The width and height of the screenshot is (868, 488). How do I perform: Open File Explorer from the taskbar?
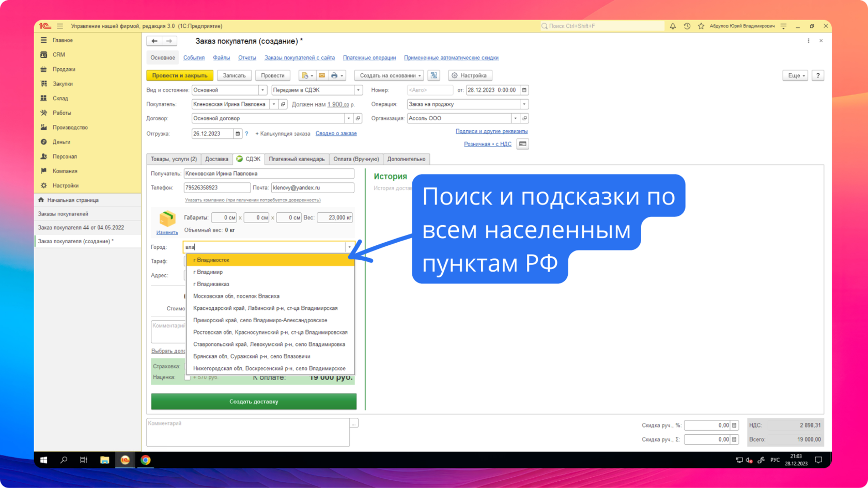click(104, 460)
